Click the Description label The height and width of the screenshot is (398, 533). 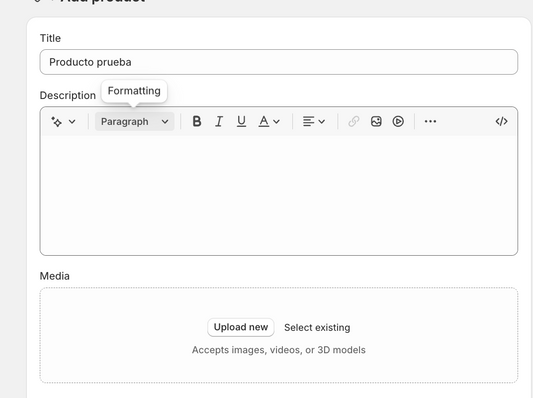68,96
